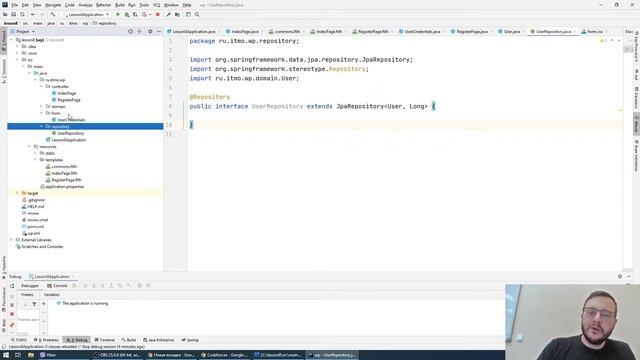Select UserRepository in the project tree

pyautogui.click(x=71, y=133)
